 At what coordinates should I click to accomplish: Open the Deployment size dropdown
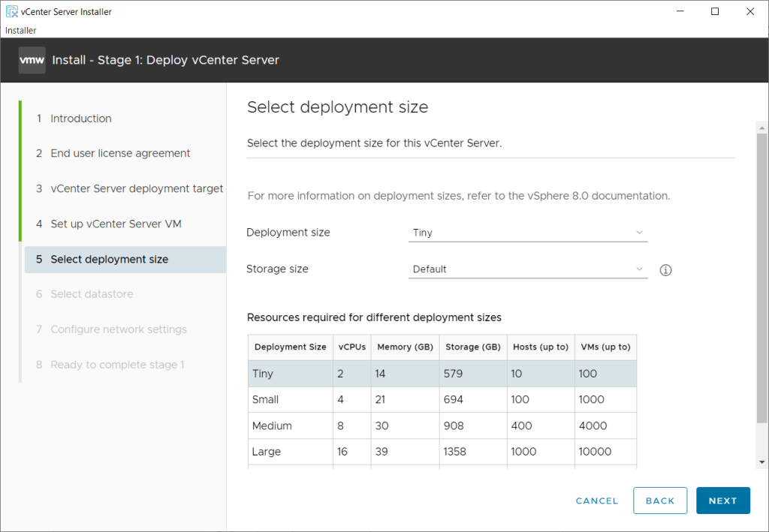[x=527, y=233]
